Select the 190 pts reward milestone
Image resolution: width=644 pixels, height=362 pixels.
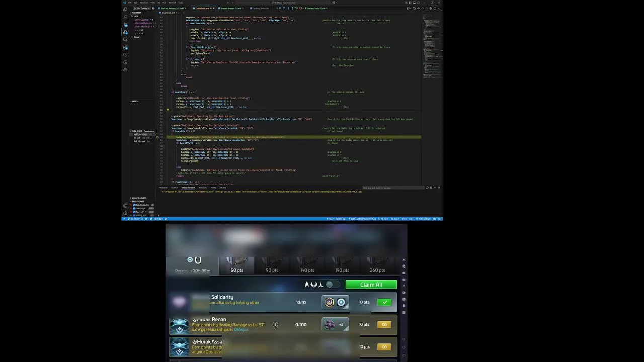[342, 265]
